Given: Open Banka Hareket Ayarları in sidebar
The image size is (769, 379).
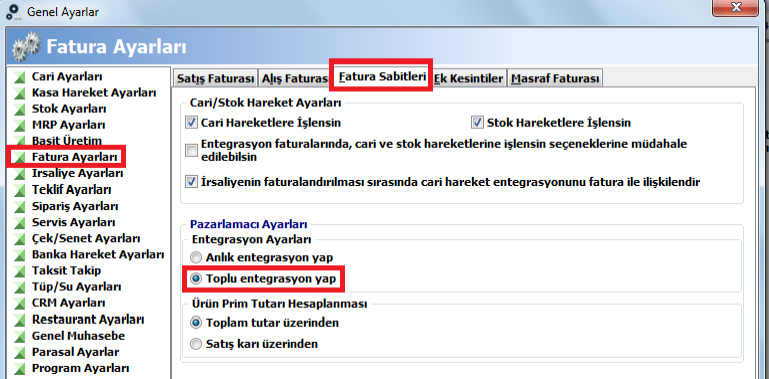Looking at the screenshot, I should click(98, 254).
